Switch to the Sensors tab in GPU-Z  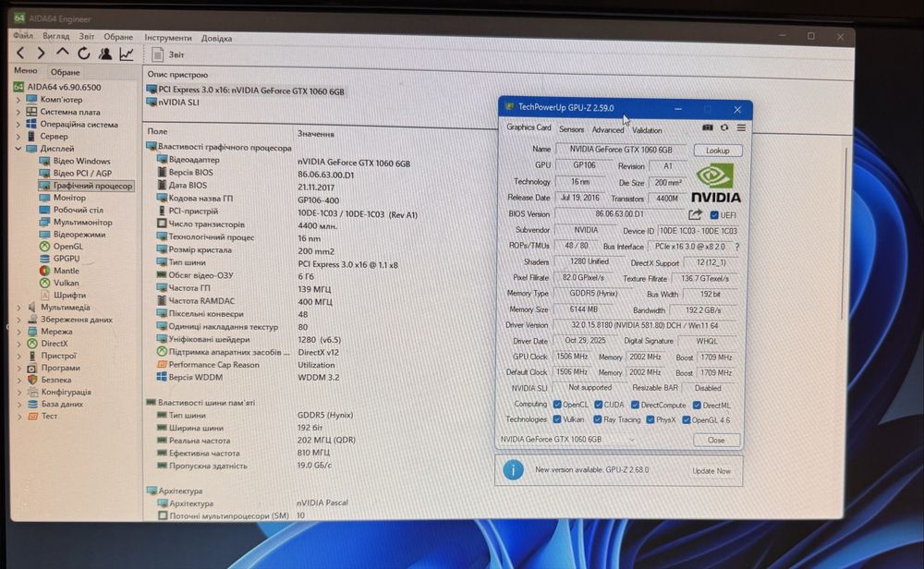point(571,129)
